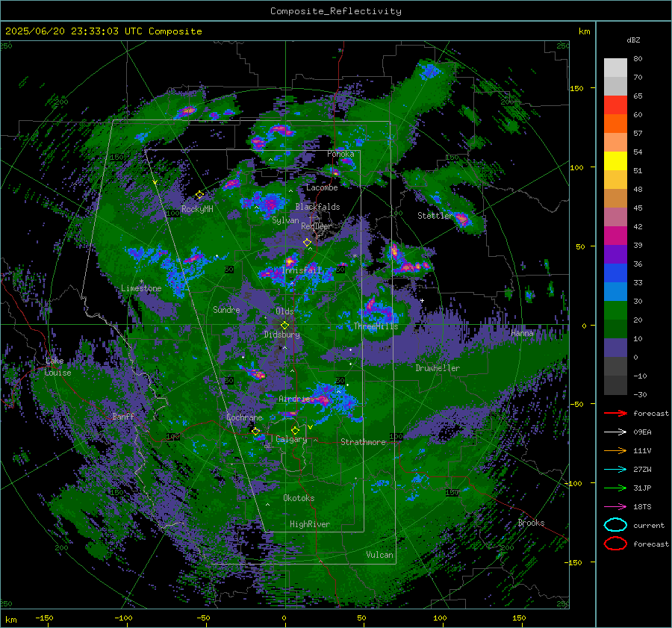Click the Cochrane town label

click(x=244, y=417)
